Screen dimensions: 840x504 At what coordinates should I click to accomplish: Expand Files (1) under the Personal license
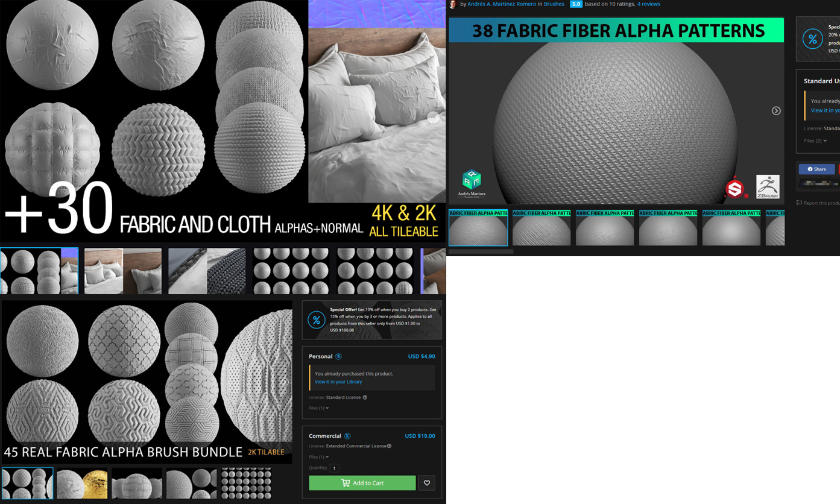[318, 408]
